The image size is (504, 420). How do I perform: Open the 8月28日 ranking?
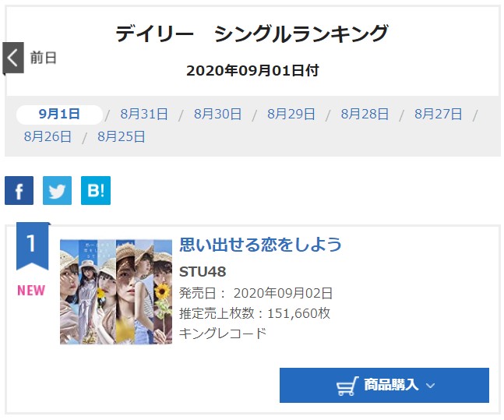coord(365,115)
